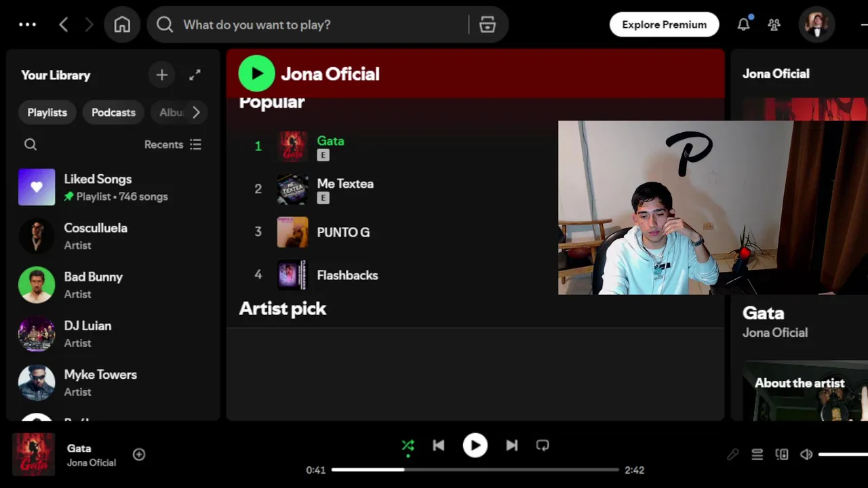This screenshot has width=868, height=488.
Task: Expand Your Library with the arrows icon
Action: [195, 75]
